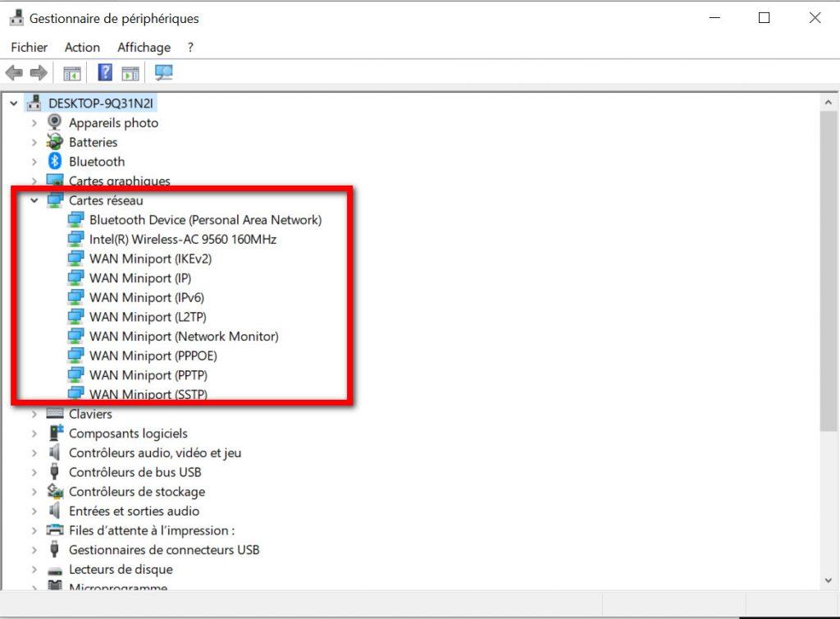Click the Batteries category icon

tap(55, 142)
